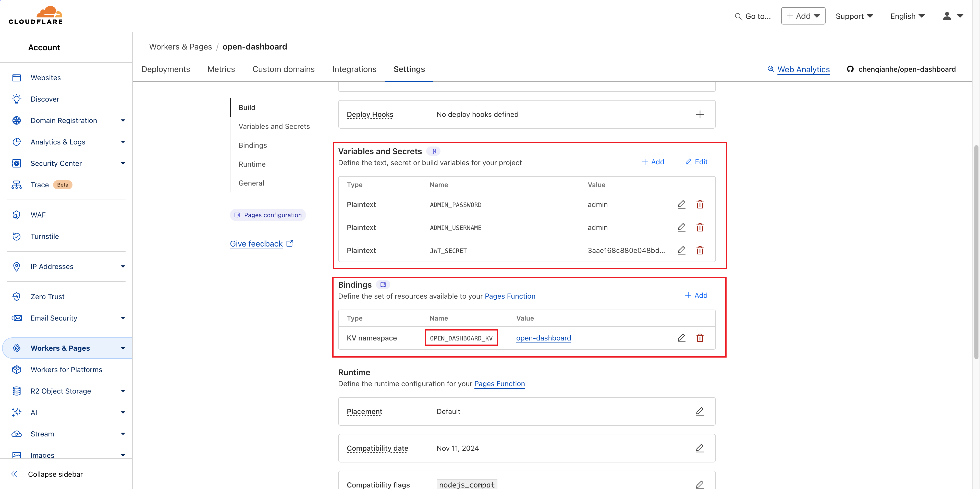Viewport: 980px width, 489px height.
Task: Expand the Stream menu arrow
Action: point(122,434)
